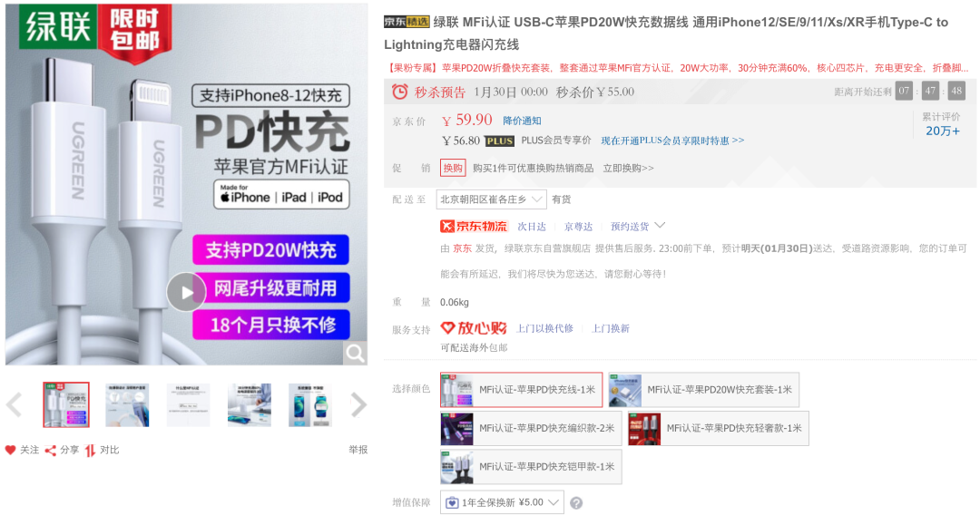Click the PLUS member badge
The image size is (980, 515).
click(x=499, y=141)
